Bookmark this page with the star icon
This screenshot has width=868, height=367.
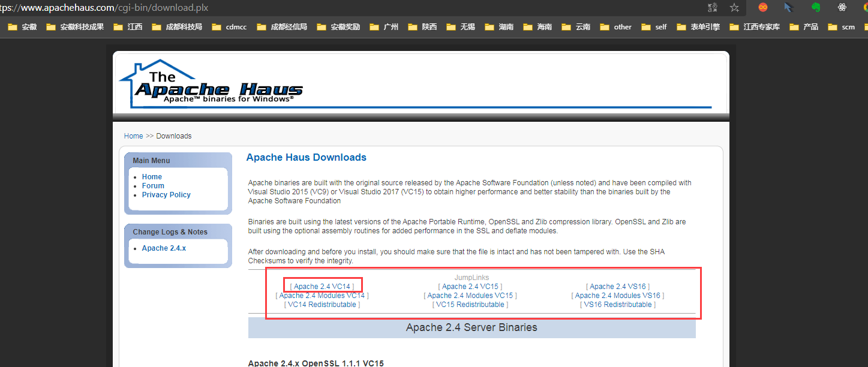coord(734,8)
